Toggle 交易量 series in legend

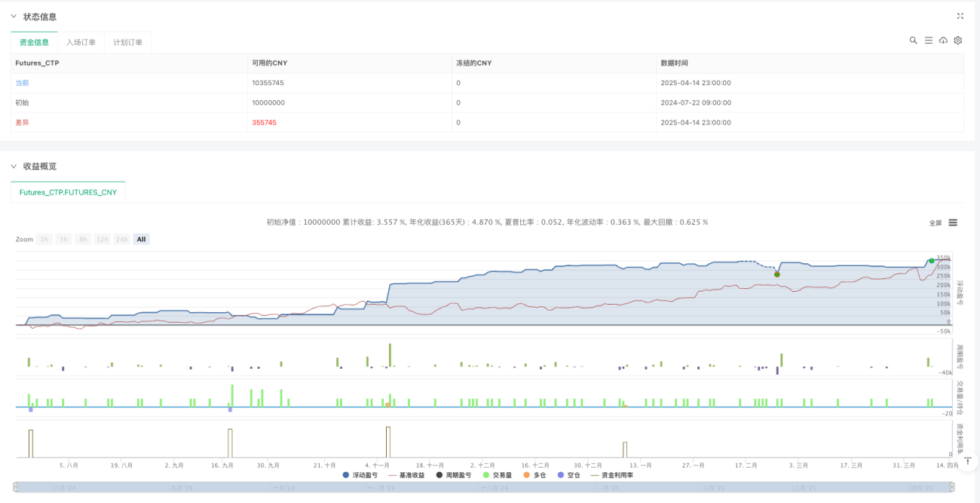(497, 475)
